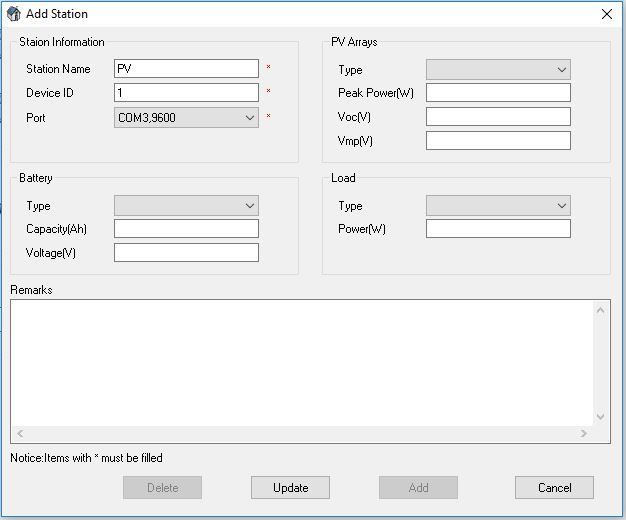Close the Add Station dialog
The image size is (626, 520).
606,14
